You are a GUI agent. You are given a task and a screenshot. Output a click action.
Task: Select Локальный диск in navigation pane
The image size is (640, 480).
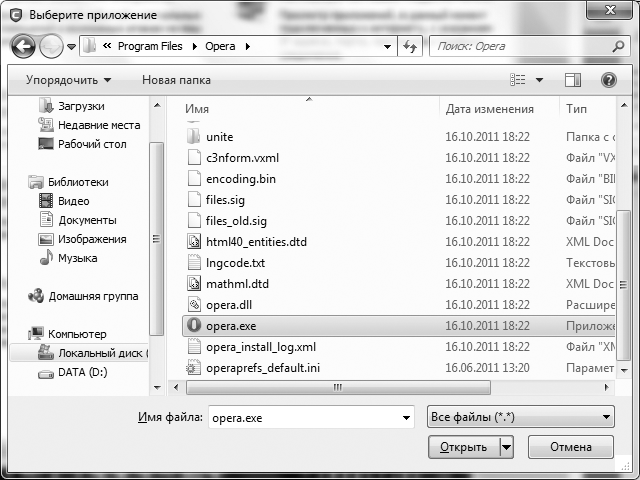tap(79, 353)
